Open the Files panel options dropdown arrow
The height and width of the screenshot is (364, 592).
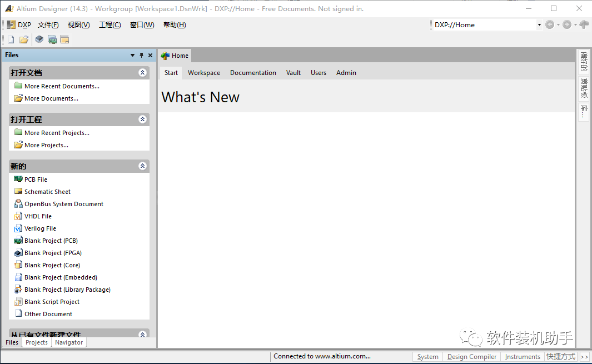[x=132, y=55]
